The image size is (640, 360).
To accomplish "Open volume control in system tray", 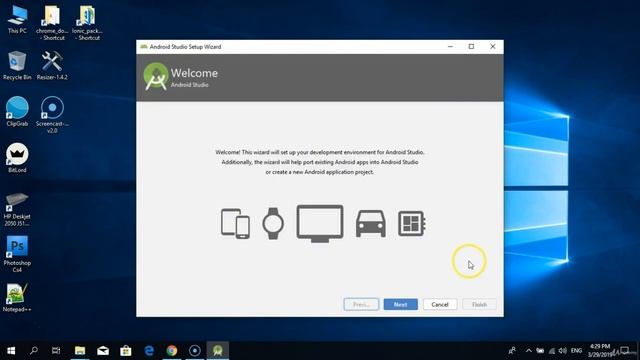I will [562, 351].
